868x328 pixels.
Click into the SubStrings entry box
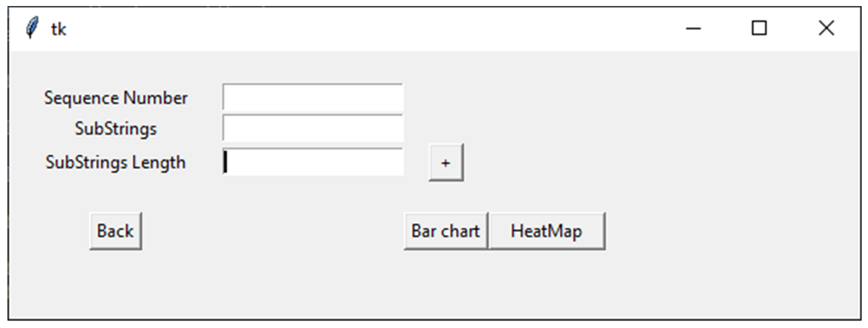(x=312, y=129)
